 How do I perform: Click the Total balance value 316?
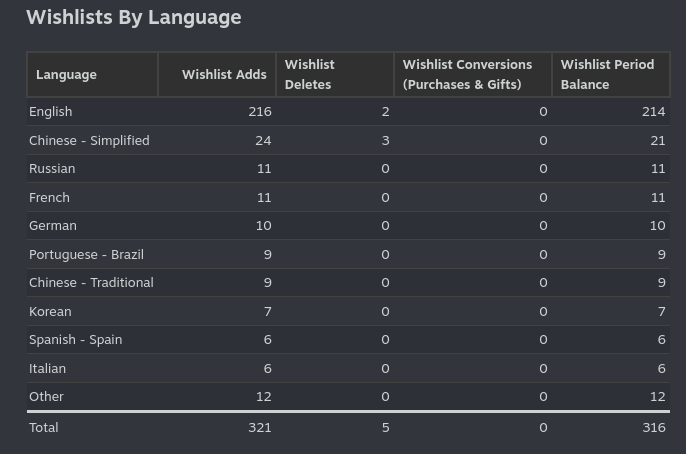[x=654, y=427]
